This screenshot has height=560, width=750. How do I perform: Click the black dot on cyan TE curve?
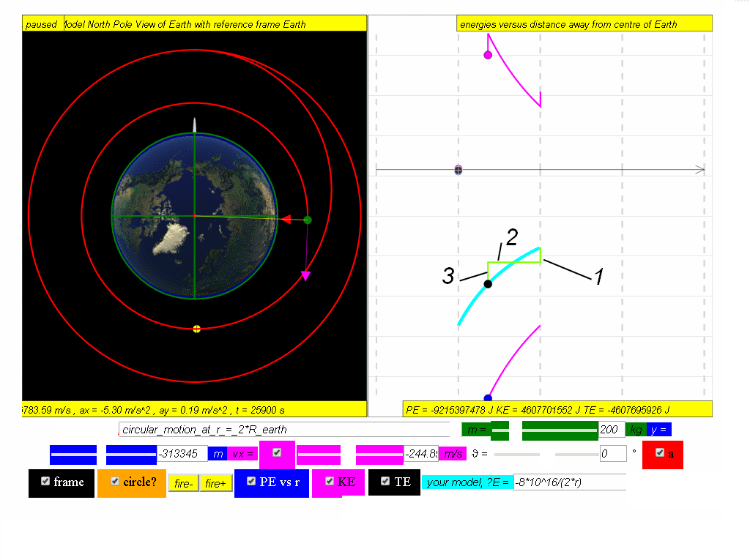(x=488, y=284)
